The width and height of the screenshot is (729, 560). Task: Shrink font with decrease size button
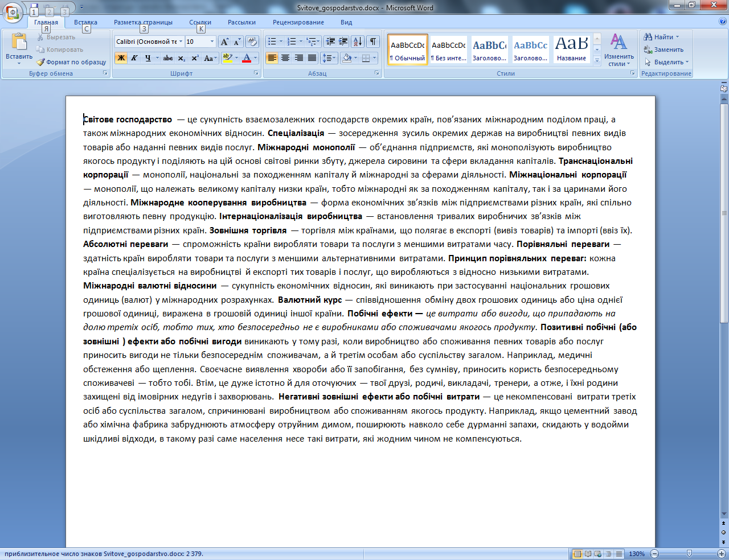point(237,42)
